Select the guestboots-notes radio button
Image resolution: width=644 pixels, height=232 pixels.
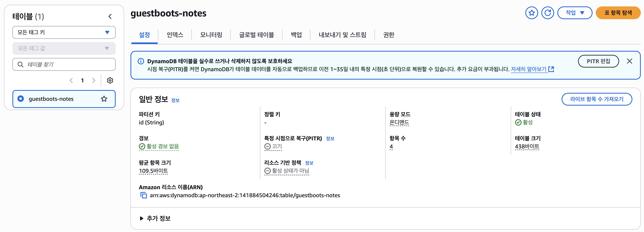tap(21, 99)
